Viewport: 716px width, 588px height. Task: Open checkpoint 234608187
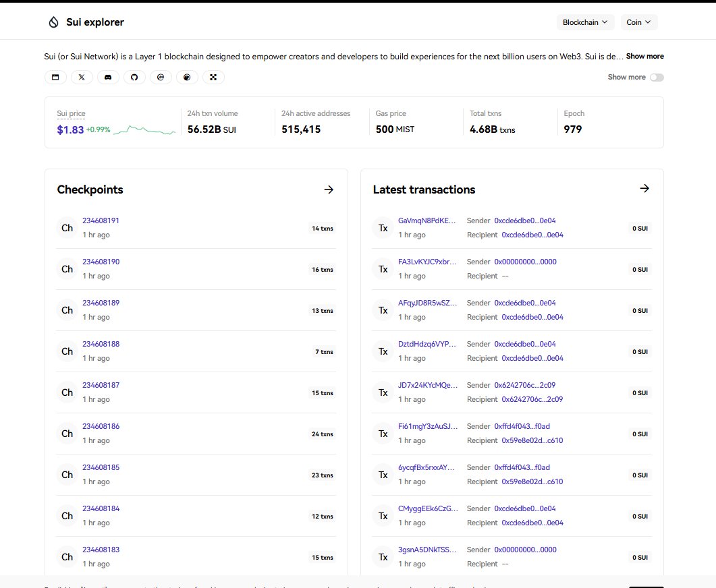point(101,385)
